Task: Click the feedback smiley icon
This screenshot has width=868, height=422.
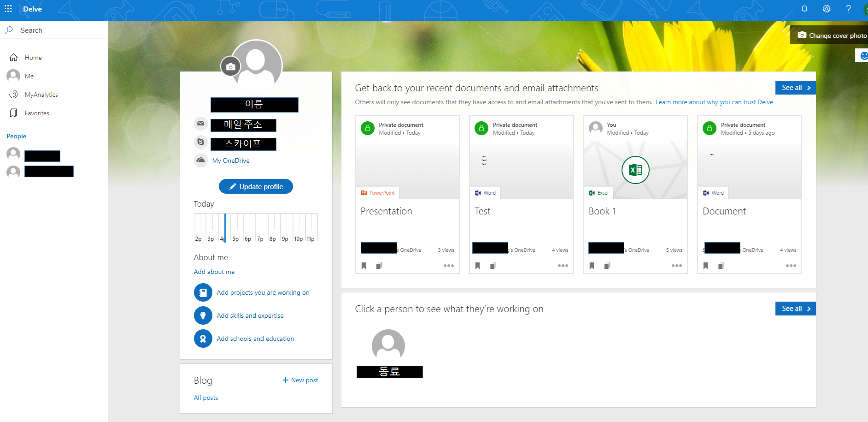Action: tap(863, 55)
